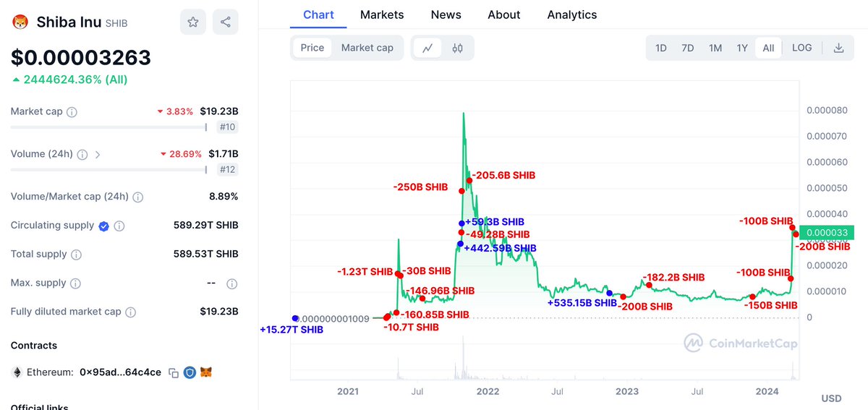Viewport: 868px width, 410px height.
Task: Open Volume/Market cap info icon
Action: pyautogui.click(x=137, y=197)
